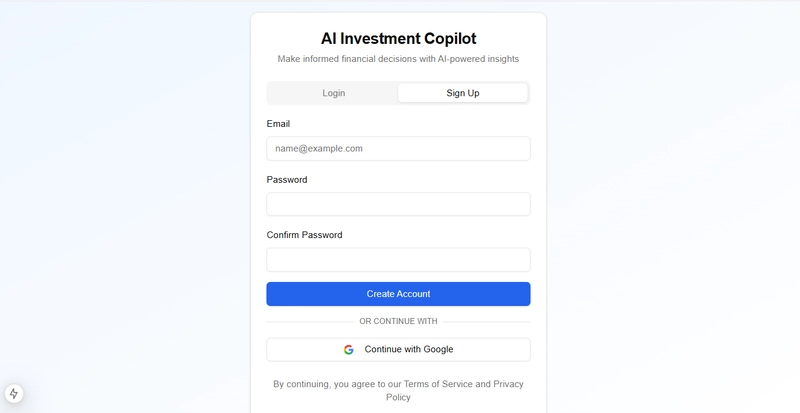Click the OR CONTINUE WITH divider text

pyautogui.click(x=398, y=322)
